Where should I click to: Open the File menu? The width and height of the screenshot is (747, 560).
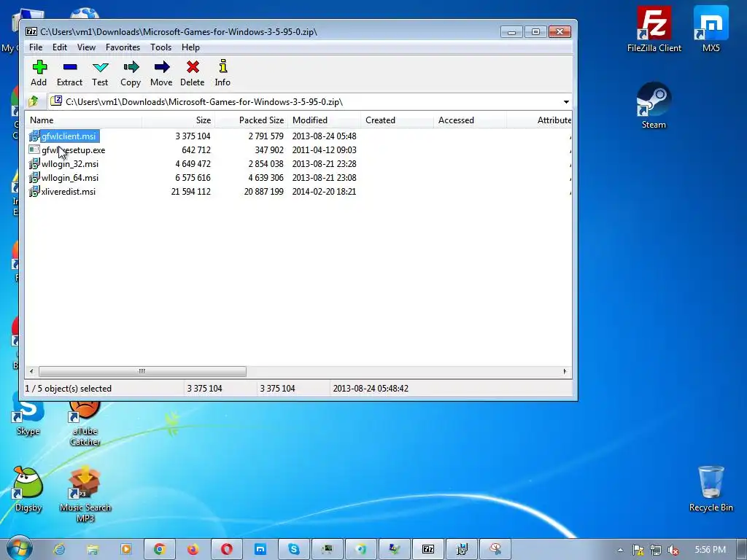point(36,47)
